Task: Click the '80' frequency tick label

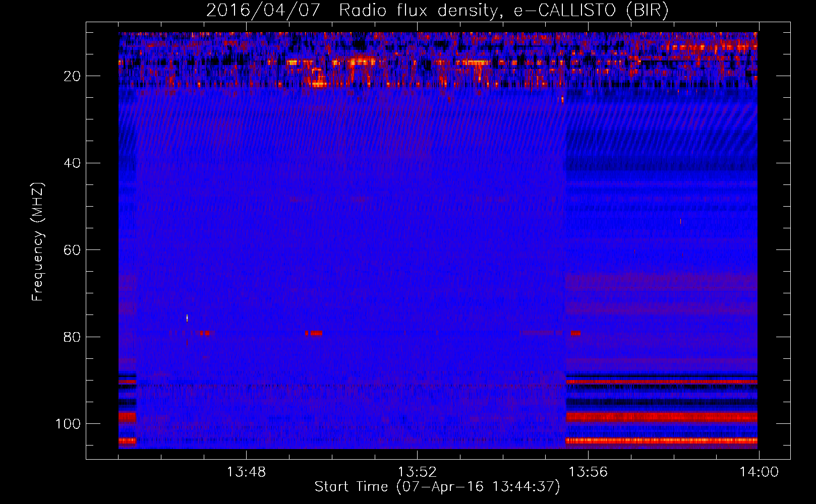Action: [x=72, y=337]
